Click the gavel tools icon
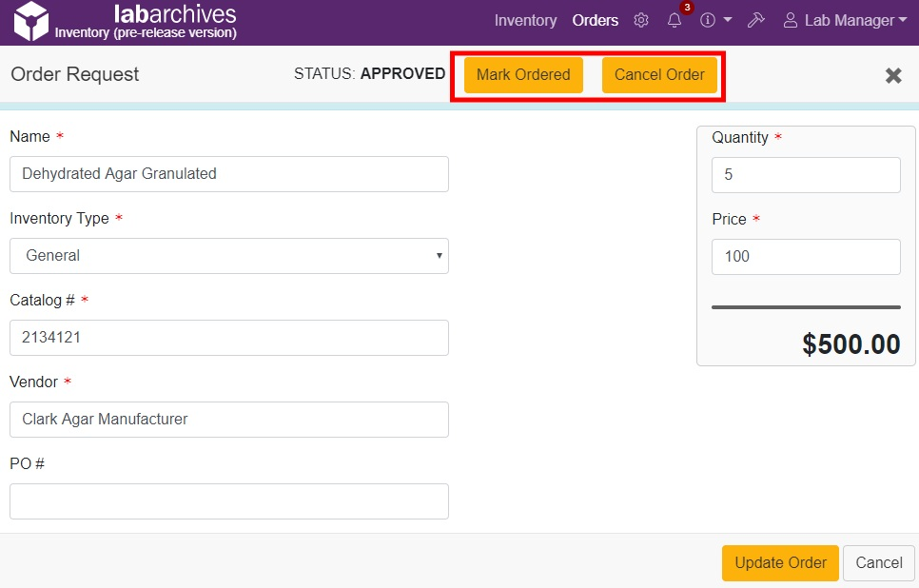Screen dimensions: 919x588 tap(756, 20)
